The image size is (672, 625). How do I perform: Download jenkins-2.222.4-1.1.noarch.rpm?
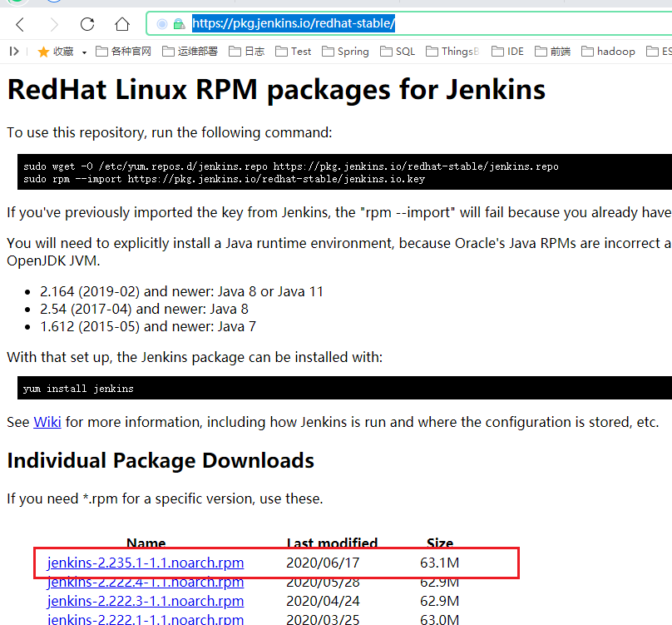(146, 583)
